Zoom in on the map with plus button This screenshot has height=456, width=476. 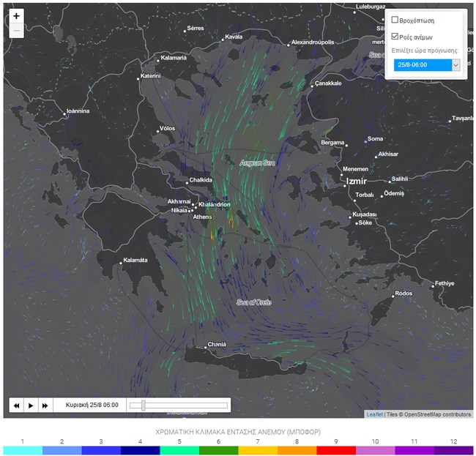click(16, 16)
